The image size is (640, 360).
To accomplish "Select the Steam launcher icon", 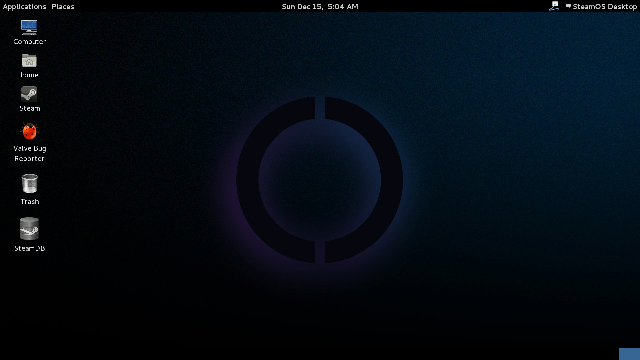I will point(29,94).
